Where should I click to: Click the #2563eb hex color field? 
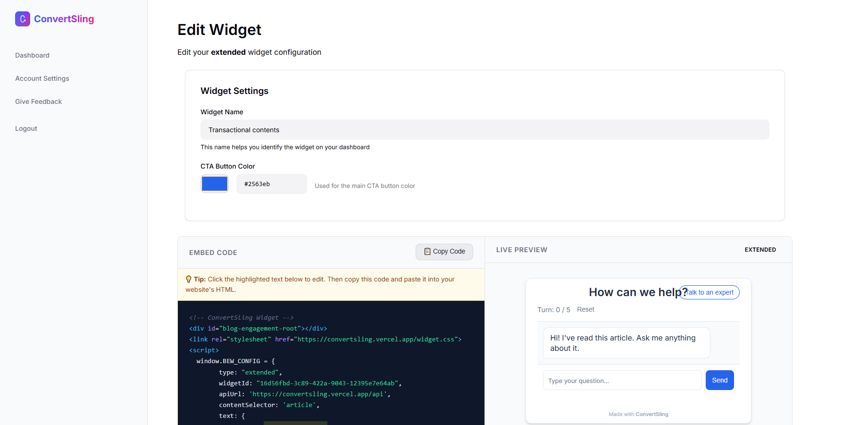pyautogui.click(x=271, y=184)
